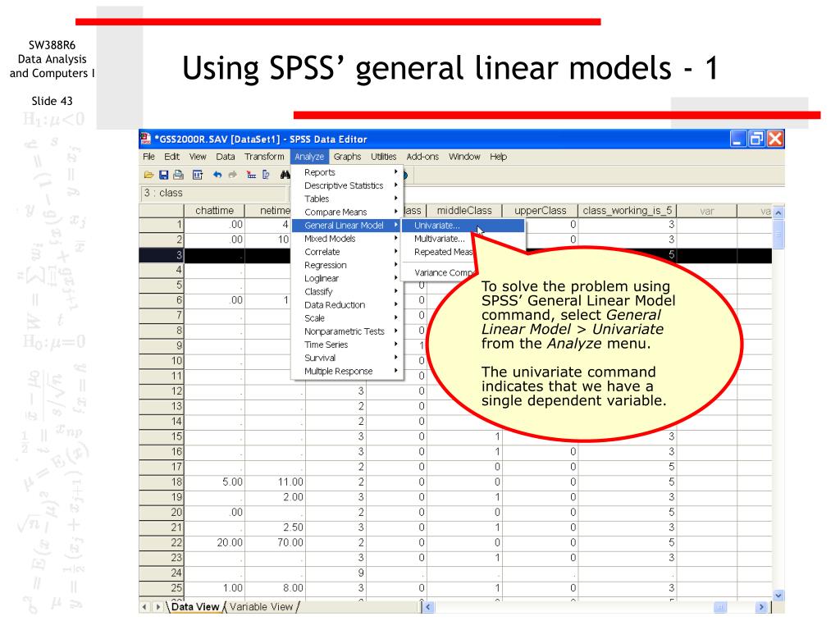
Task: Minimize the SPSS Data Editor window
Action: [738, 139]
